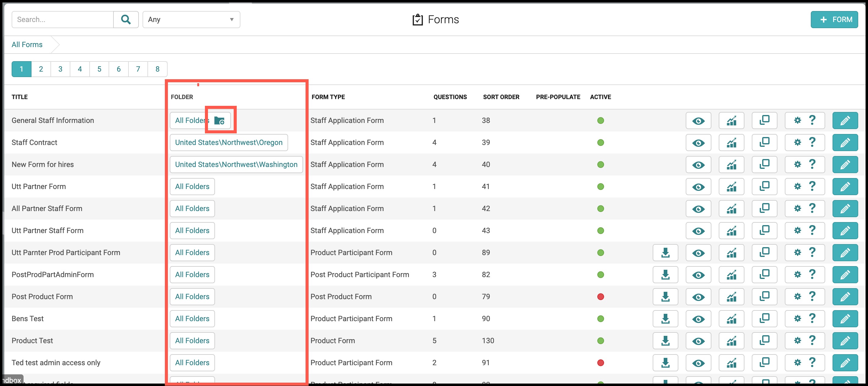This screenshot has width=868, height=386.
Task: Open All Folders selector for Product Test
Action: [192, 341]
